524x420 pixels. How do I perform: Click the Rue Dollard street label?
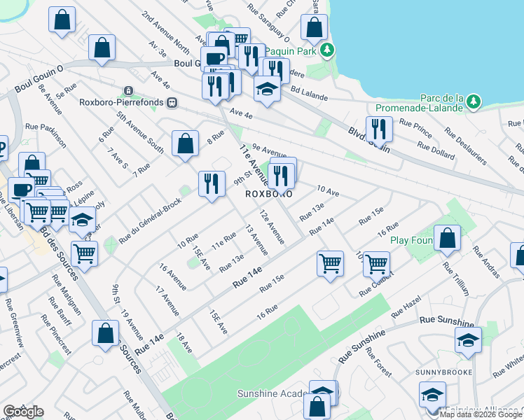pyautogui.click(x=436, y=150)
